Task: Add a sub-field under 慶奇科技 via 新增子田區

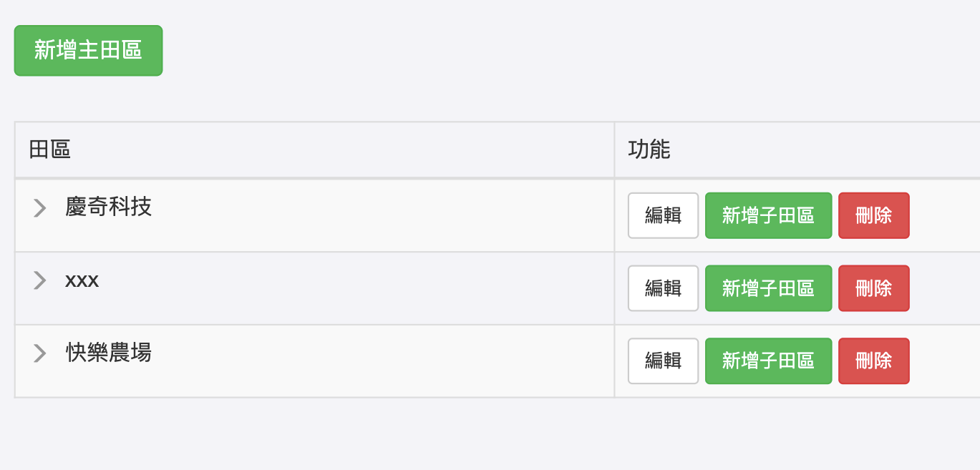Action: (x=768, y=215)
